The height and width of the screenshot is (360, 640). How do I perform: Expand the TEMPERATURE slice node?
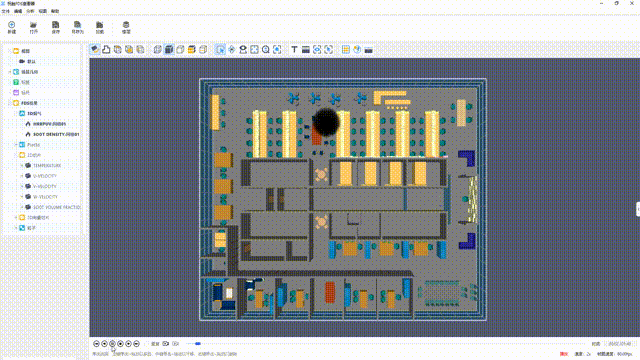[x=22, y=165]
